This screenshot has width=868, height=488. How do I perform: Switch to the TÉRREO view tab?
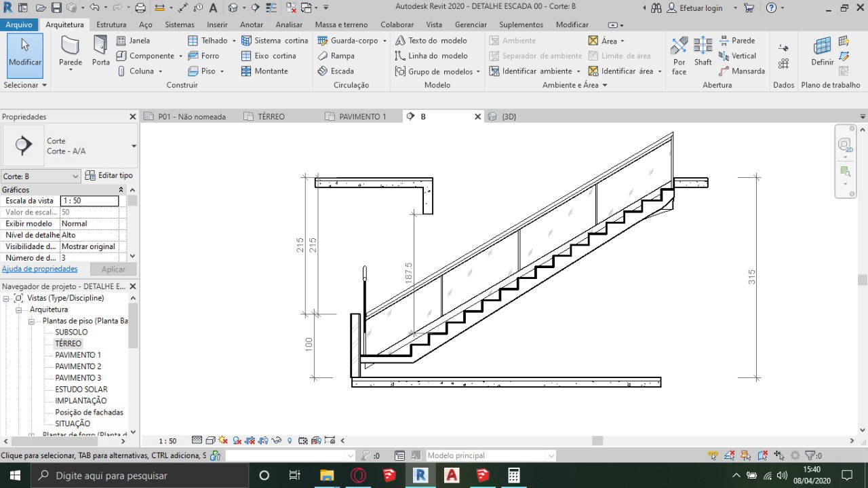(271, 117)
